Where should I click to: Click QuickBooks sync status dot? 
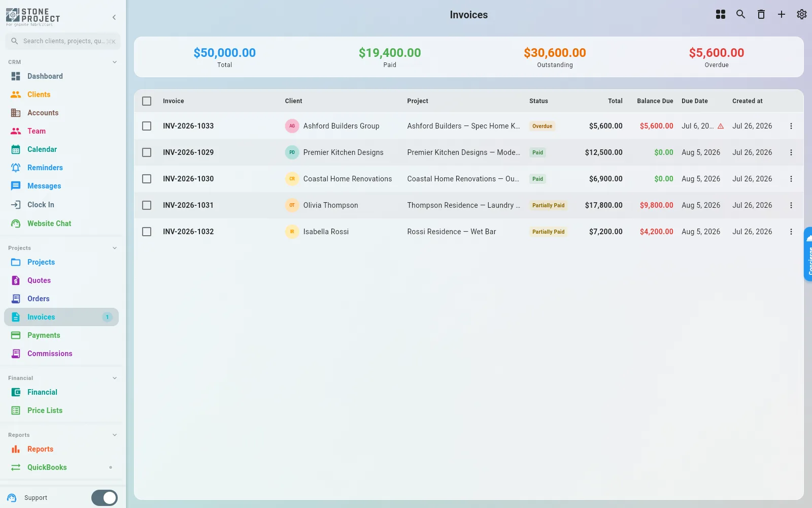(111, 467)
